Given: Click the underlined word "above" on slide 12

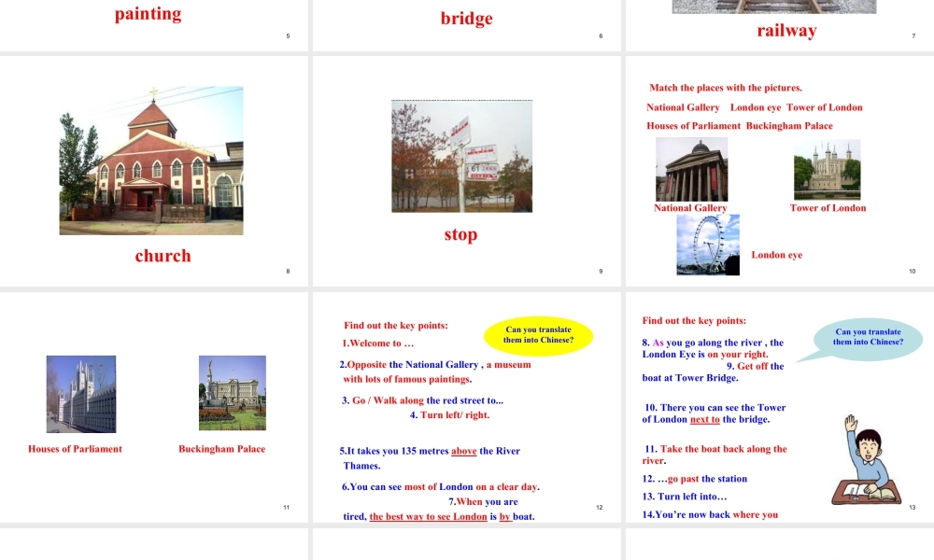Looking at the screenshot, I should tap(464, 452).
